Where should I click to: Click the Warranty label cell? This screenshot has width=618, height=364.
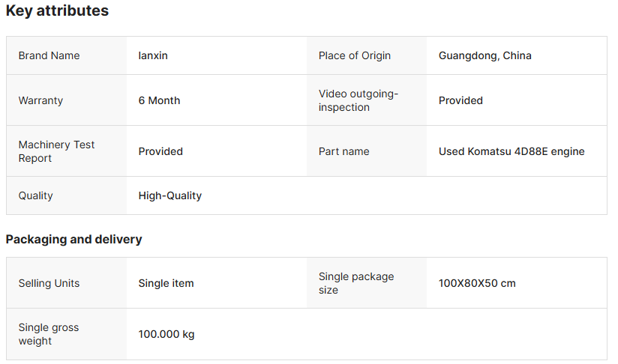pyautogui.click(x=40, y=100)
